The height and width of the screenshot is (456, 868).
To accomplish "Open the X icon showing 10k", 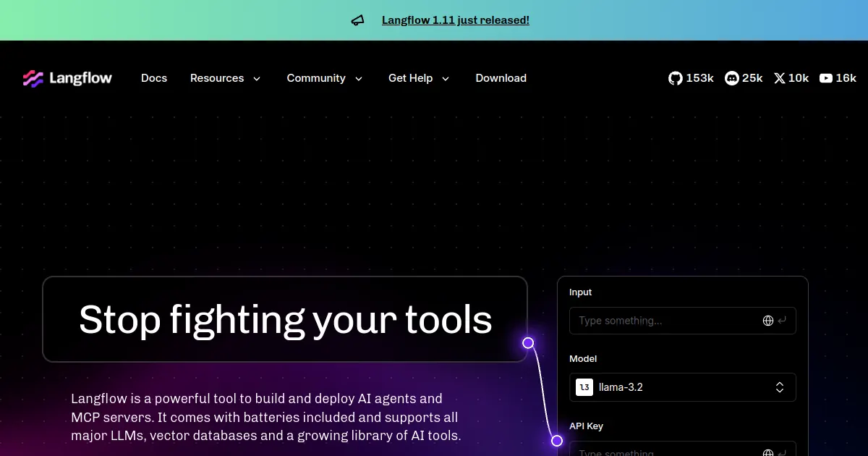I will pos(779,78).
